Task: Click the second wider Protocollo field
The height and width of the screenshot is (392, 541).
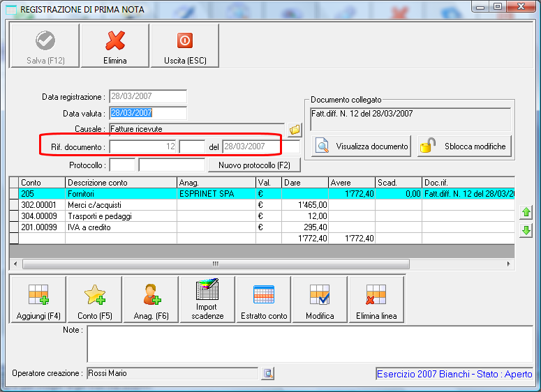Action: click(x=172, y=165)
